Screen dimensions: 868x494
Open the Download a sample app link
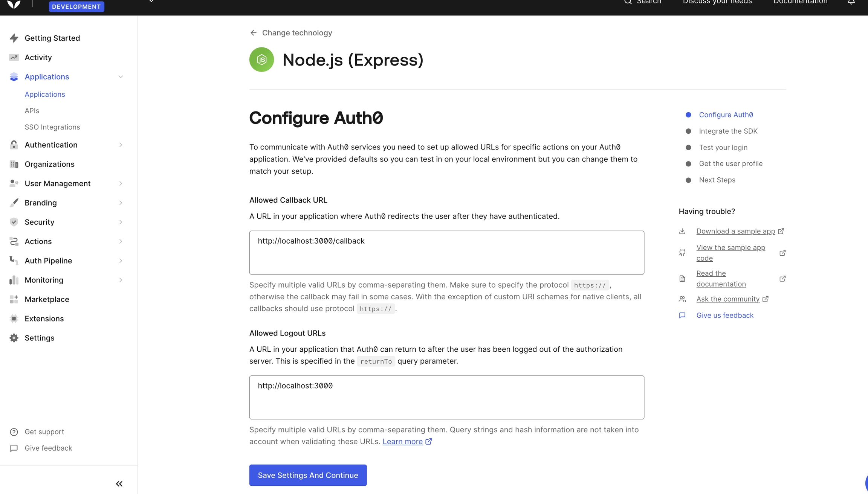(x=735, y=231)
